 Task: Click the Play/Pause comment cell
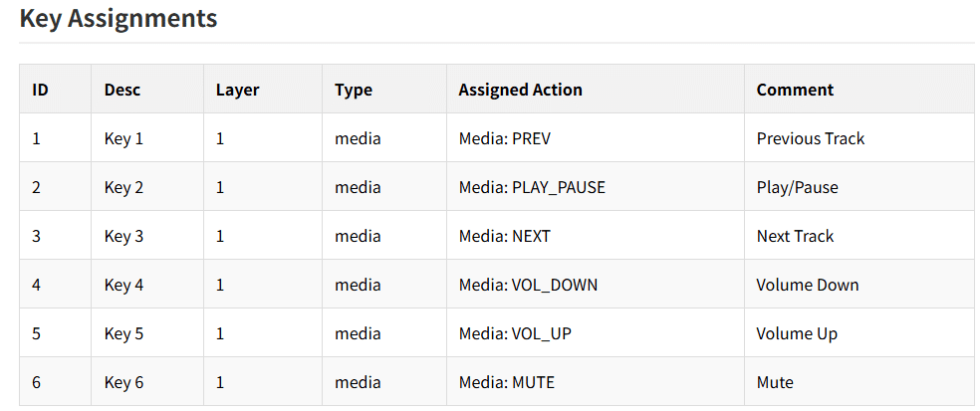(859, 186)
